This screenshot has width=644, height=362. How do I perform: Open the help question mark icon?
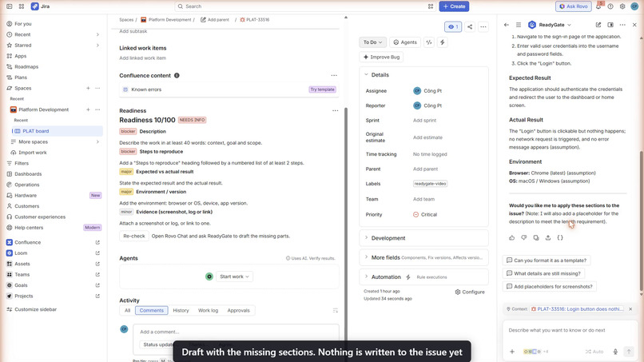[x=610, y=6]
